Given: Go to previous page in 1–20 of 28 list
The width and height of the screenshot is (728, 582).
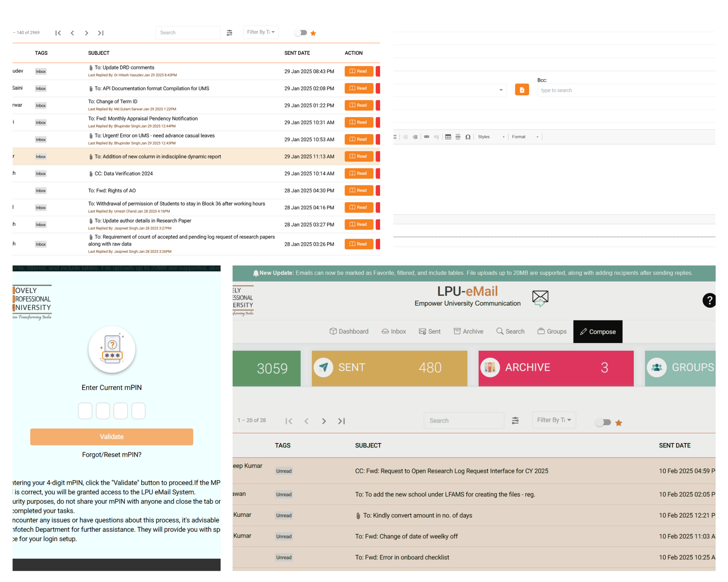Looking at the screenshot, I should coord(306,421).
